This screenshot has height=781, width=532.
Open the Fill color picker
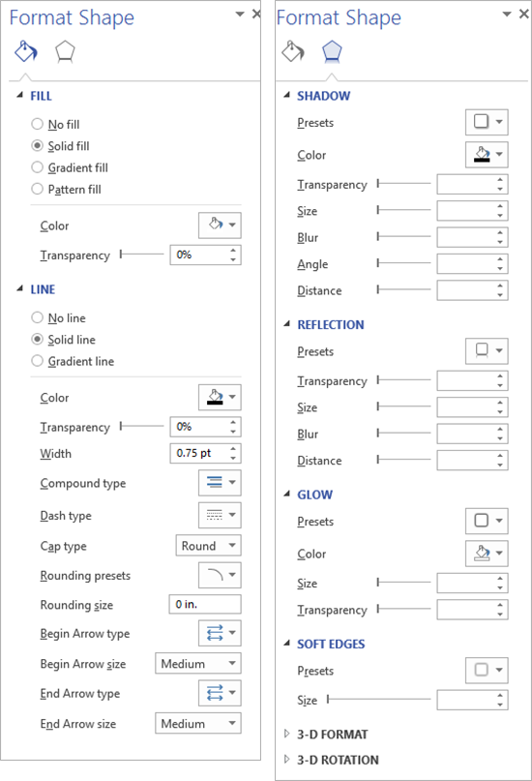coord(220,225)
